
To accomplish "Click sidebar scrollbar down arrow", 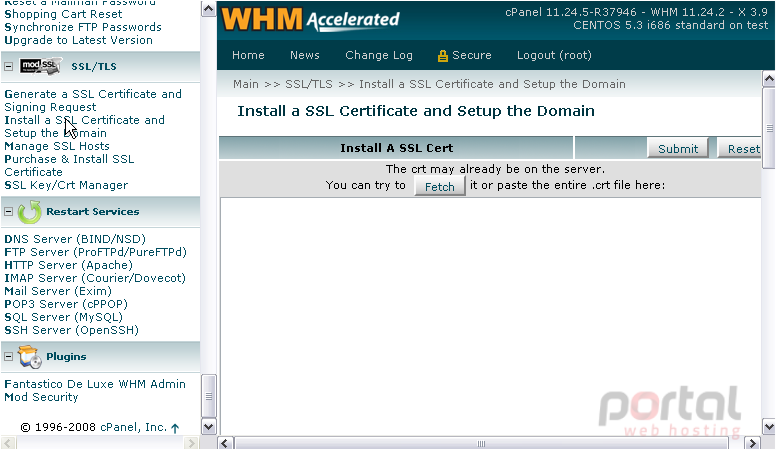I will 208,427.
